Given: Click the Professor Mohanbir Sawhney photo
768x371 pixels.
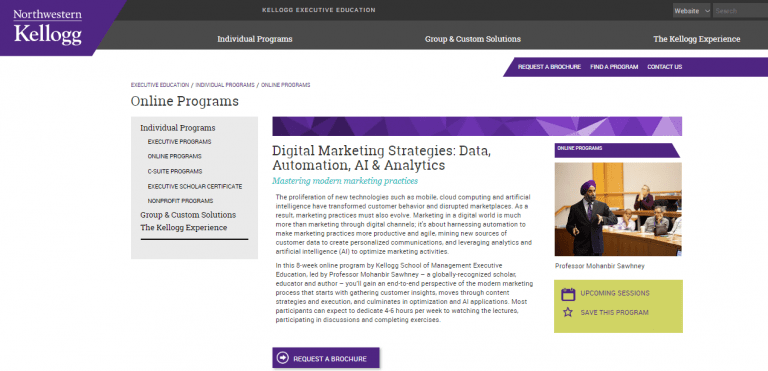Looking at the screenshot, I should 618,209.
